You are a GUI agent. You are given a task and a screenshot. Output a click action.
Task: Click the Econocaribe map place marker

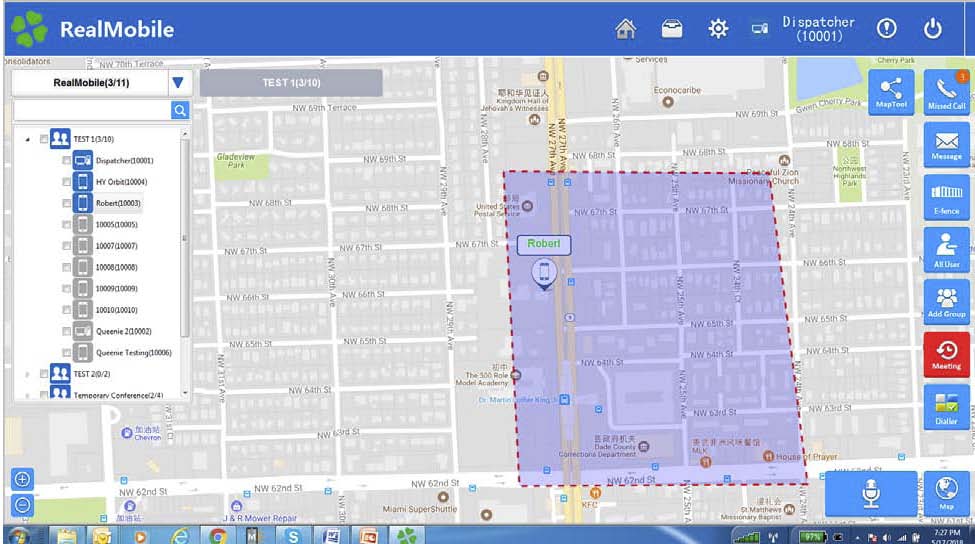[668, 102]
